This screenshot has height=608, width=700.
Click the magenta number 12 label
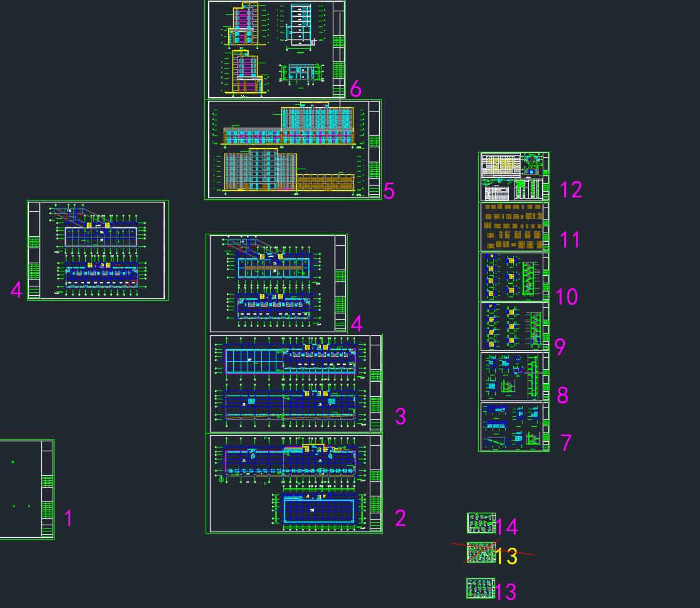point(570,189)
